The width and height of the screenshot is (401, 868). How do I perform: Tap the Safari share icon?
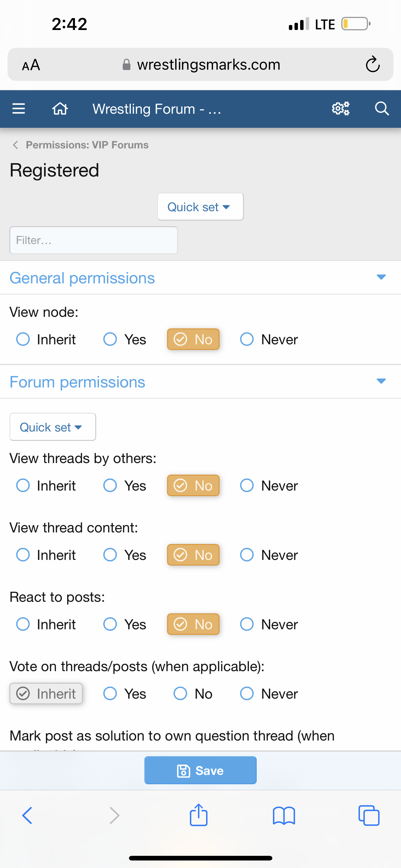(x=199, y=816)
